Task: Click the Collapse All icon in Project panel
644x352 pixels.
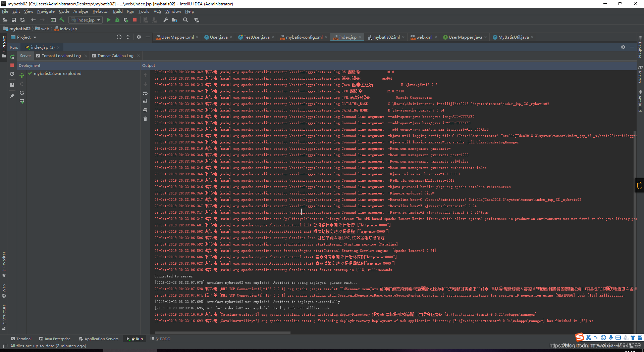Action: tap(128, 37)
